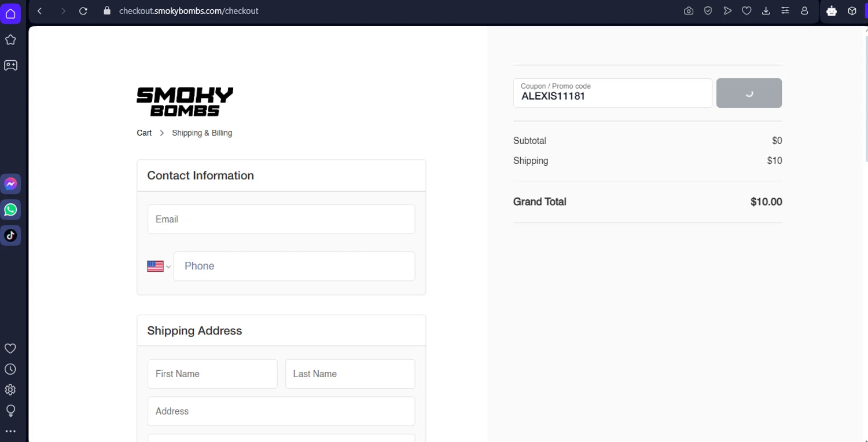Image resolution: width=868 pixels, height=442 pixels.
Task: Open the GX Corner gamepad icon
Action: point(10,65)
